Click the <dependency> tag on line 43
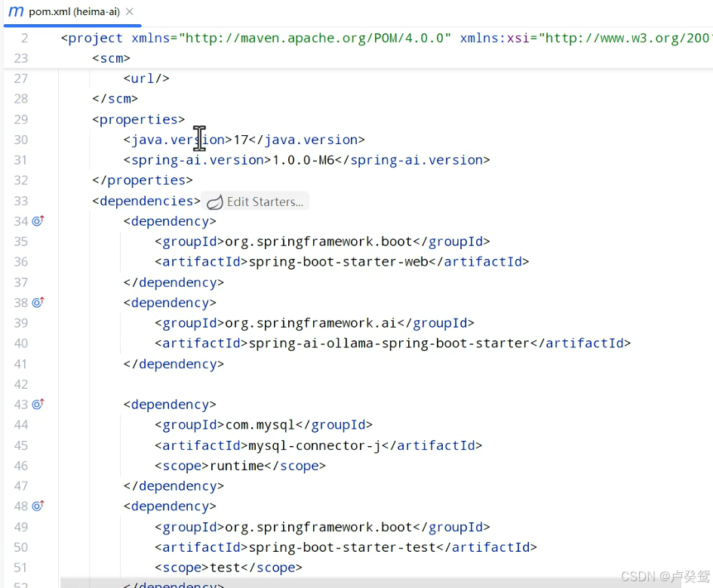The width and height of the screenshot is (713, 588). 170,405
